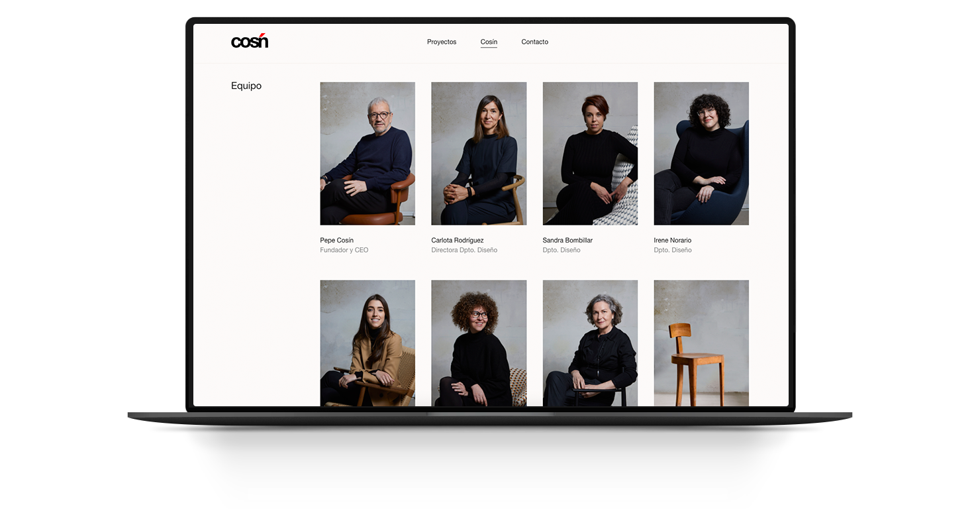Go to the Contacto page
Image resolution: width=980 pixels, height=509 pixels.
tap(534, 42)
